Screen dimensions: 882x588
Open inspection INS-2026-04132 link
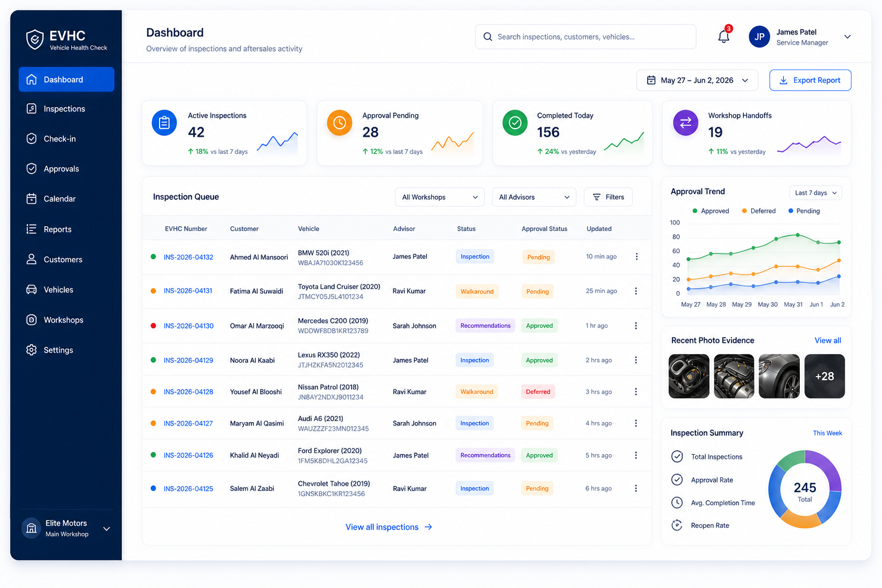[x=188, y=257]
